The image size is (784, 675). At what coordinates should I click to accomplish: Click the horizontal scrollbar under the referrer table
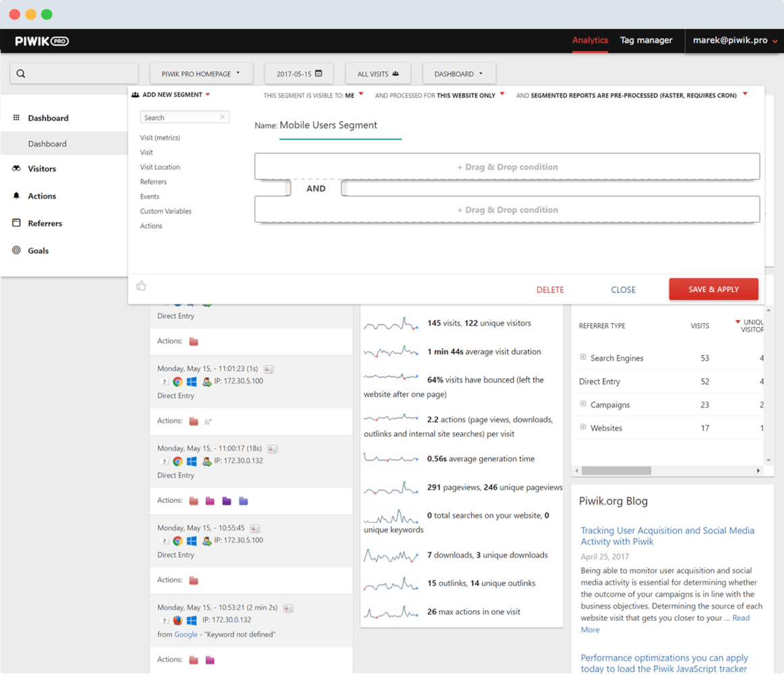pos(617,471)
